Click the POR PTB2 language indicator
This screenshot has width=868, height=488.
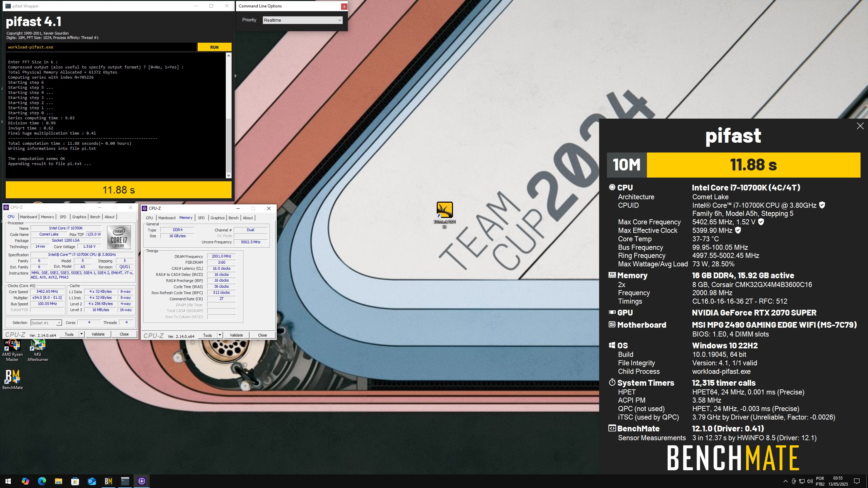(820, 481)
